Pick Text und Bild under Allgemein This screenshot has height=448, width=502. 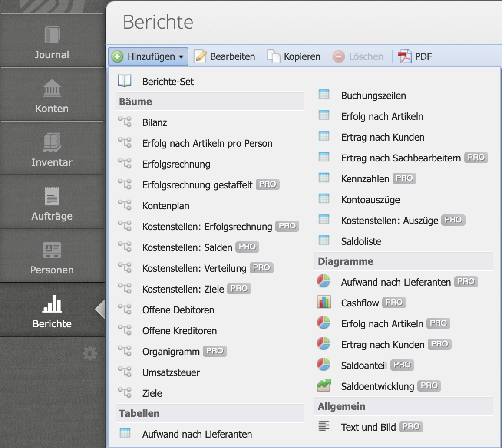368,427
